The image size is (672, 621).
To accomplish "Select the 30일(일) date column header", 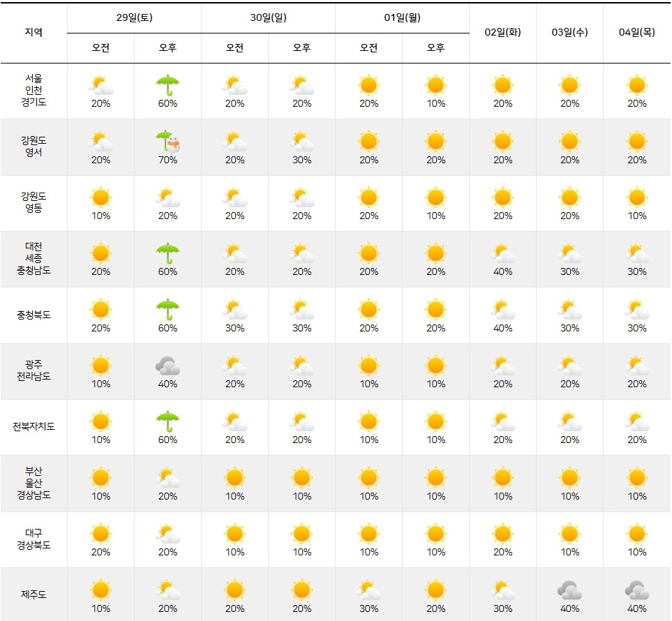I will point(268,18).
